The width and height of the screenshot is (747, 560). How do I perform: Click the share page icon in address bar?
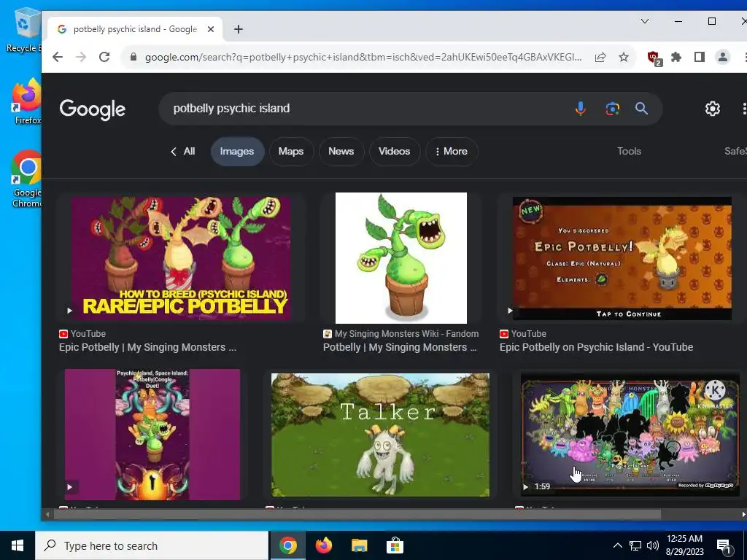point(600,57)
